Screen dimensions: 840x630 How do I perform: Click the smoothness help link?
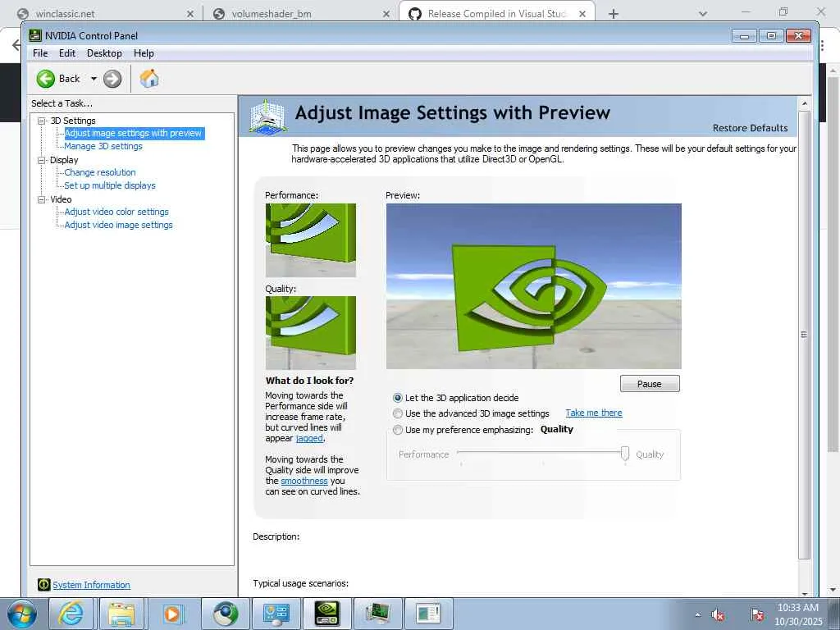point(304,481)
